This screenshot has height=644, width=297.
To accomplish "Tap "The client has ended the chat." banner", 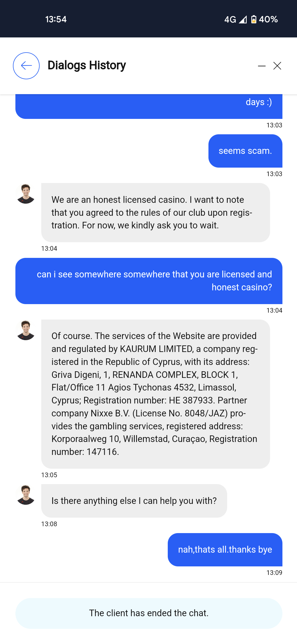I will [x=149, y=613].
